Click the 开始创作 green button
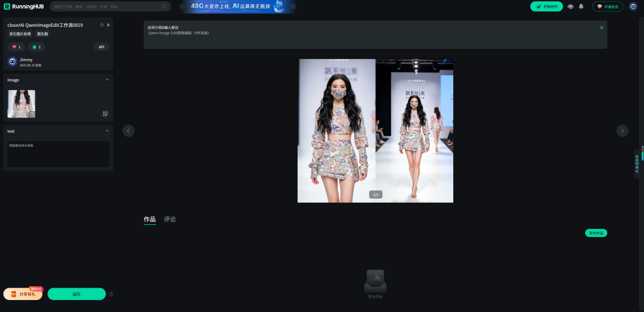Viewport: 644px width, 312px height. pyautogui.click(x=546, y=6)
